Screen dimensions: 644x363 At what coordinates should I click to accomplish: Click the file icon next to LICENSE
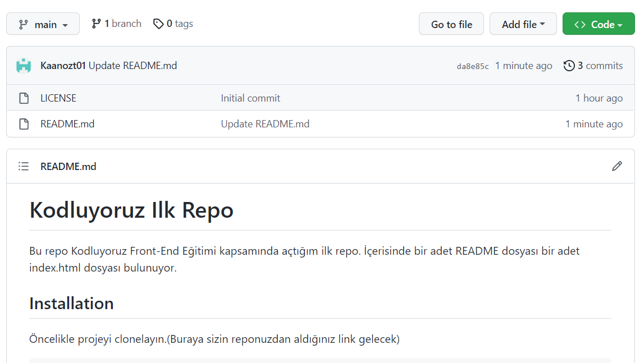click(24, 98)
